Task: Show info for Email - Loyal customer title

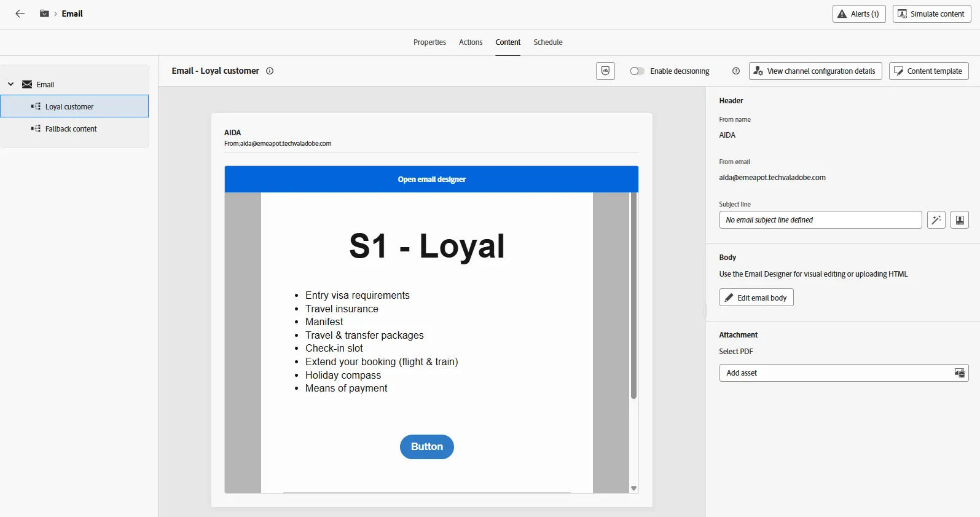Action: point(270,71)
